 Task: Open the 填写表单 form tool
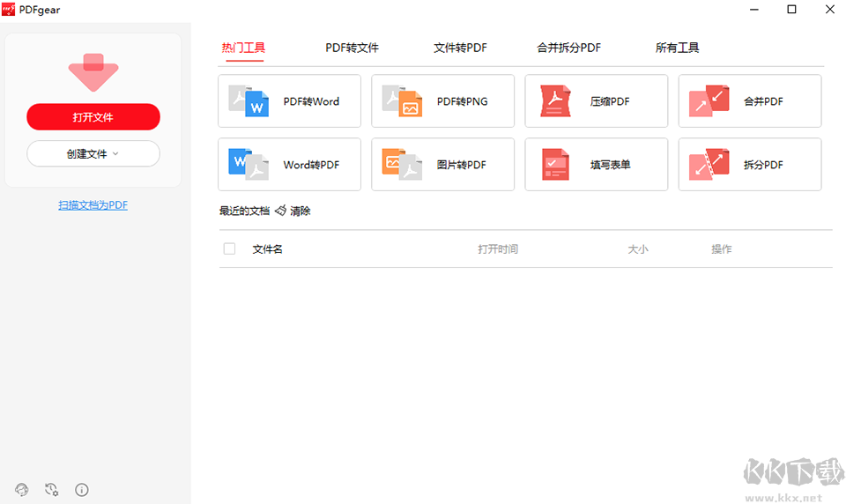pyautogui.click(x=597, y=164)
